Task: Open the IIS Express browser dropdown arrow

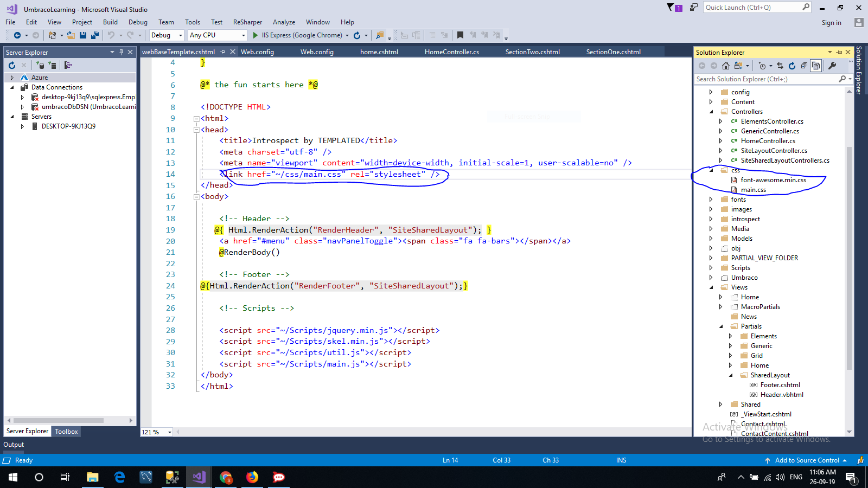Action: [x=347, y=35]
